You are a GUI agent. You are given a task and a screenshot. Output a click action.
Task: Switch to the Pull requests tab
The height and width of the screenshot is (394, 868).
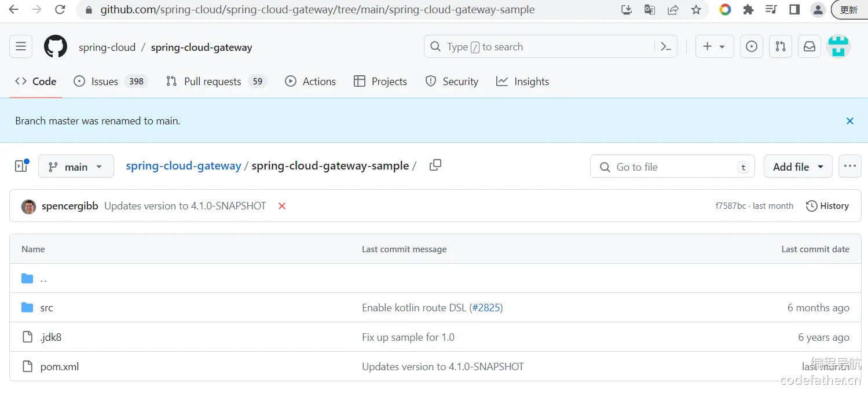coord(215,82)
